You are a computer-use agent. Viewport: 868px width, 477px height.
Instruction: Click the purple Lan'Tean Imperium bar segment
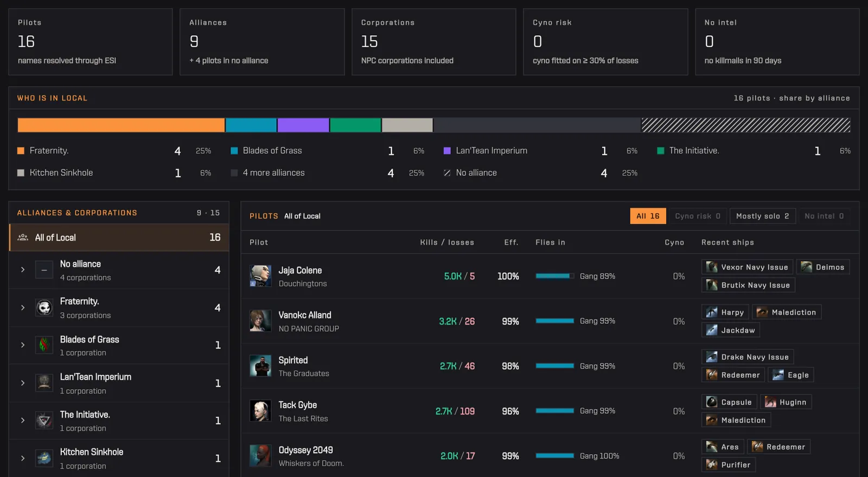point(303,125)
